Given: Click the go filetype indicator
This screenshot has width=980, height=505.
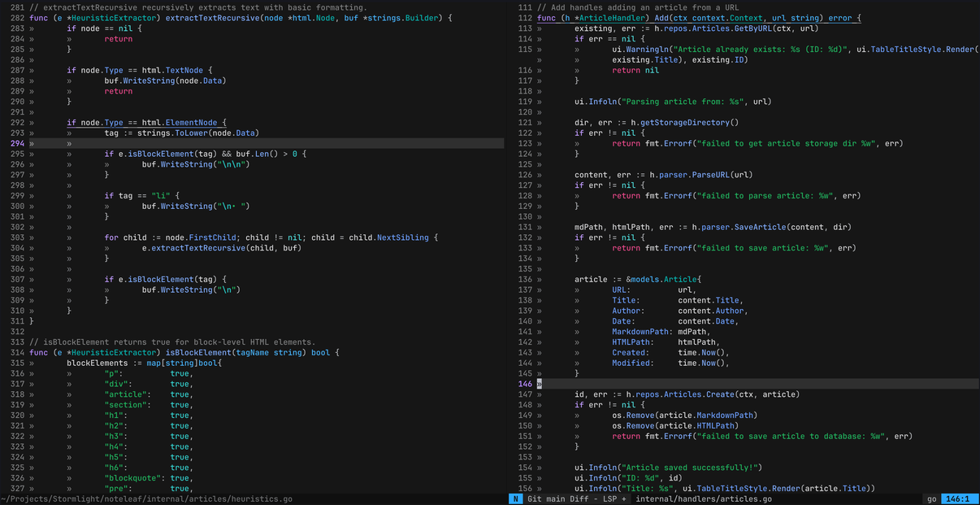Looking at the screenshot, I should pos(931,498).
